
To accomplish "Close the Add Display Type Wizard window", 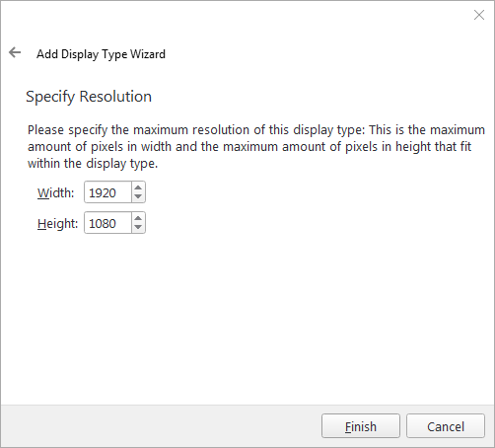I will (479, 15).
